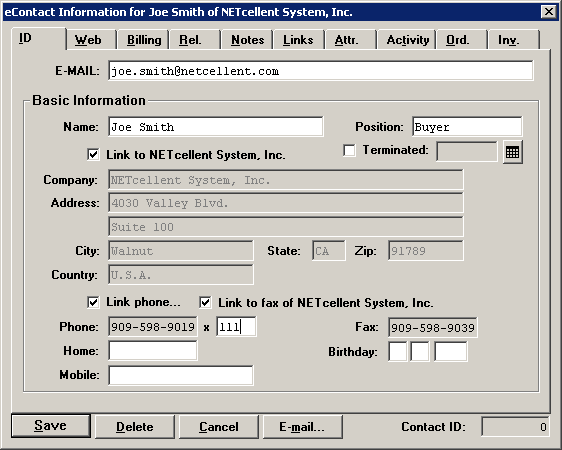The height and width of the screenshot is (450, 562).
Task: Click into the E-MAIL address field
Action: [320, 71]
